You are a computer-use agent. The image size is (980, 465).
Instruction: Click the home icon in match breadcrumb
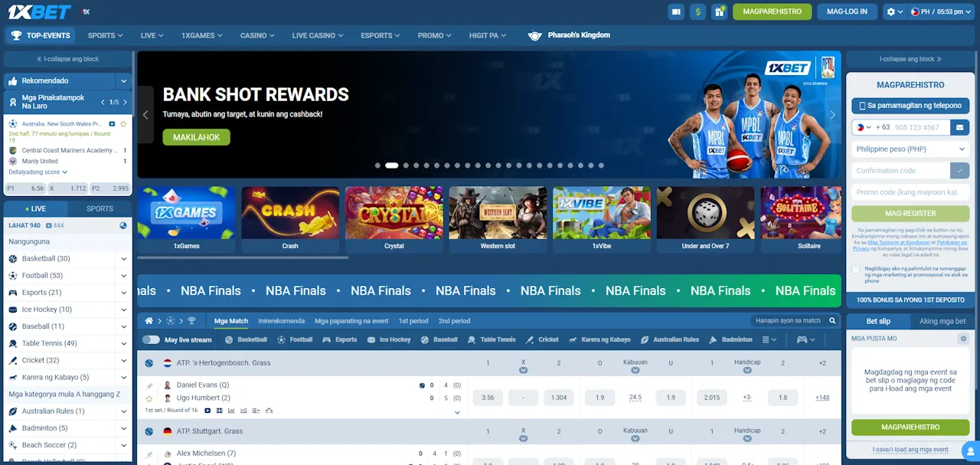pos(149,321)
